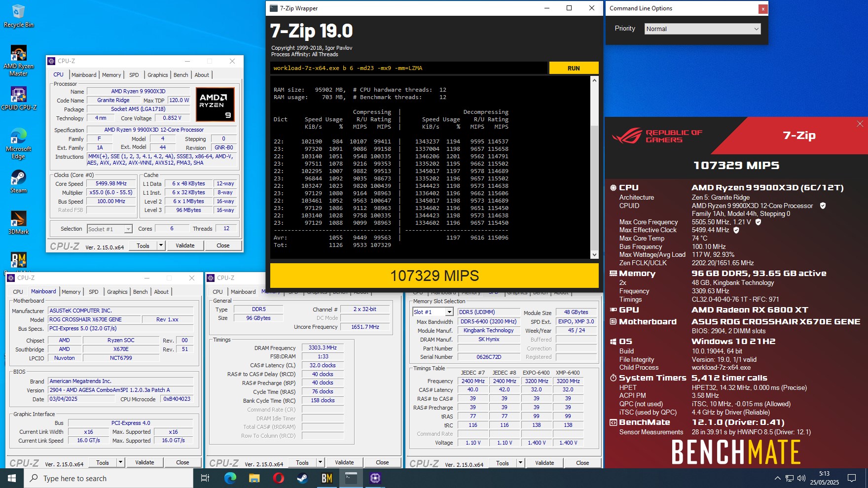
Task: Click the 7-Zip command line input field
Action: click(408, 68)
